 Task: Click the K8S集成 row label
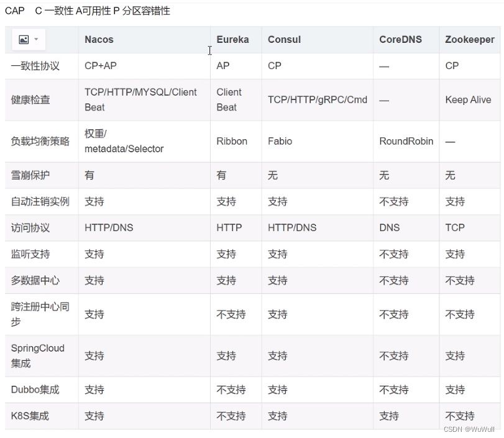click(28, 416)
